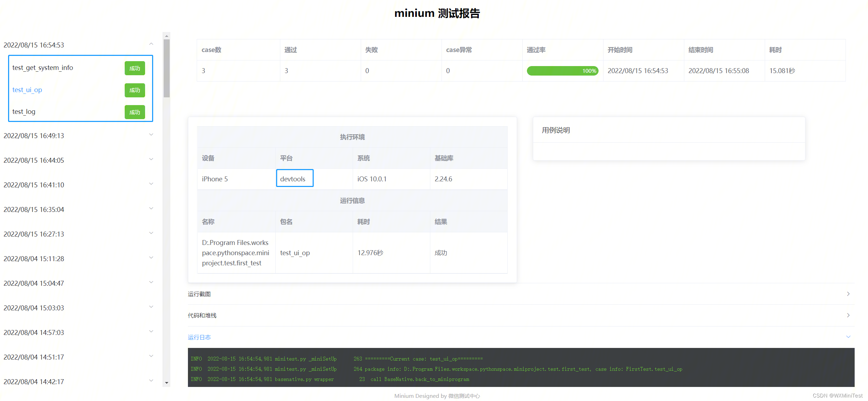Expand the 2022/08/15 16:49:13 run entry
The height and width of the screenshot is (401, 868).
151,135
